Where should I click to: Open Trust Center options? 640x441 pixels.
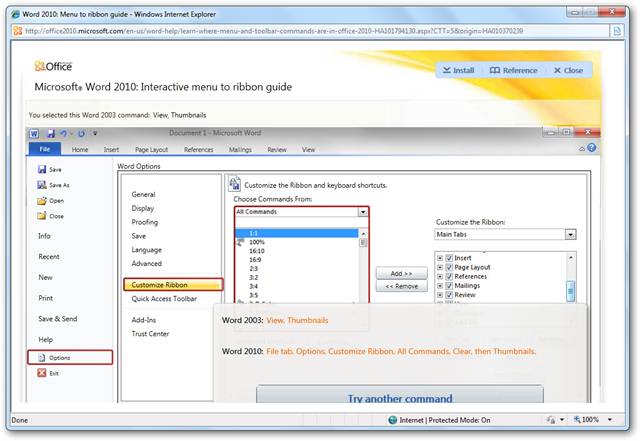[x=150, y=334]
